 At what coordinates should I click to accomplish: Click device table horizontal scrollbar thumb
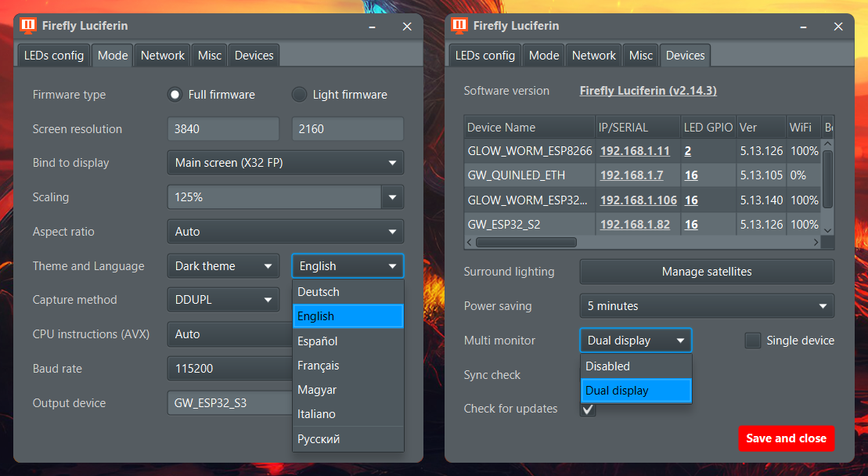(x=526, y=243)
